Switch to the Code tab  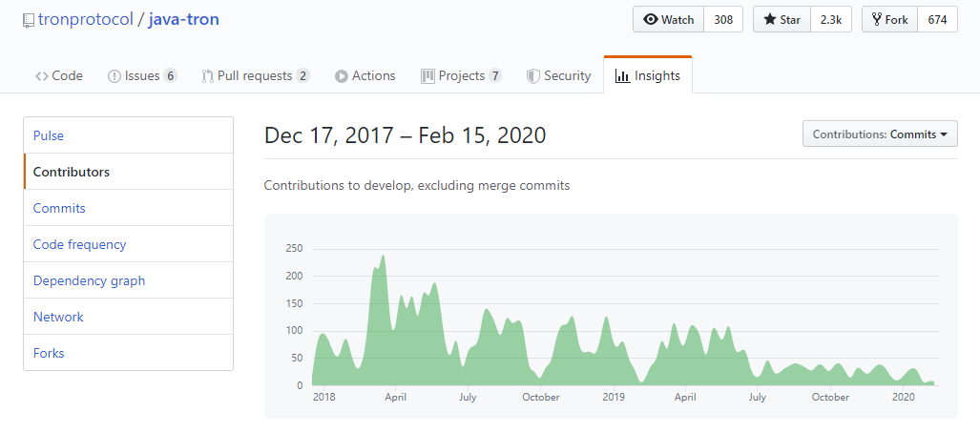coord(59,75)
